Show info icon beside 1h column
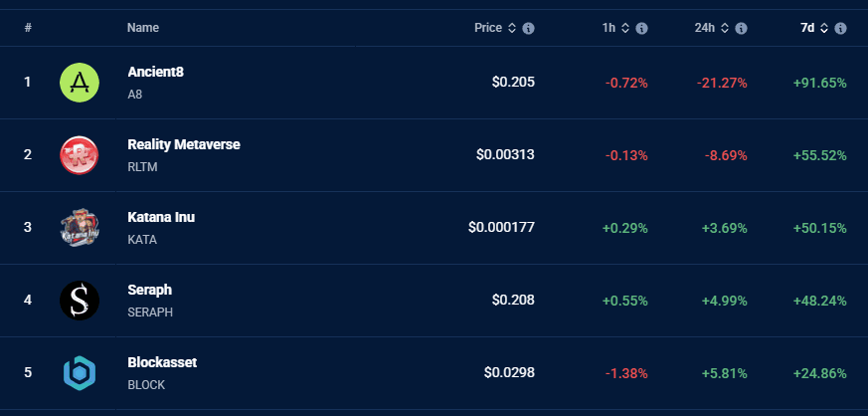This screenshot has width=868, height=416. coord(641,28)
